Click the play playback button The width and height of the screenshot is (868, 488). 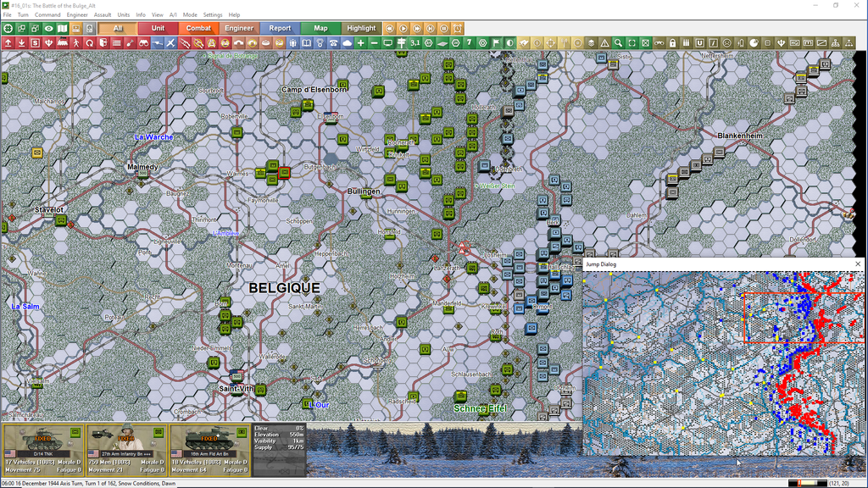coord(403,28)
